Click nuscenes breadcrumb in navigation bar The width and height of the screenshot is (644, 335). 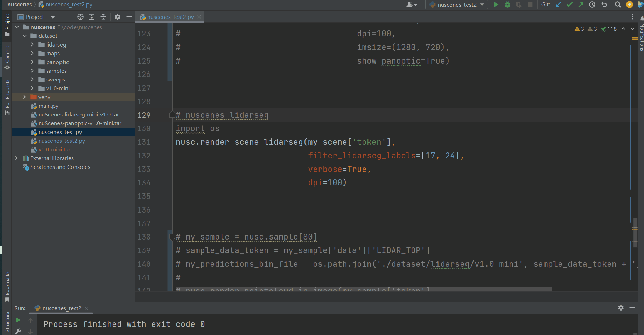click(x=20, y=5)
